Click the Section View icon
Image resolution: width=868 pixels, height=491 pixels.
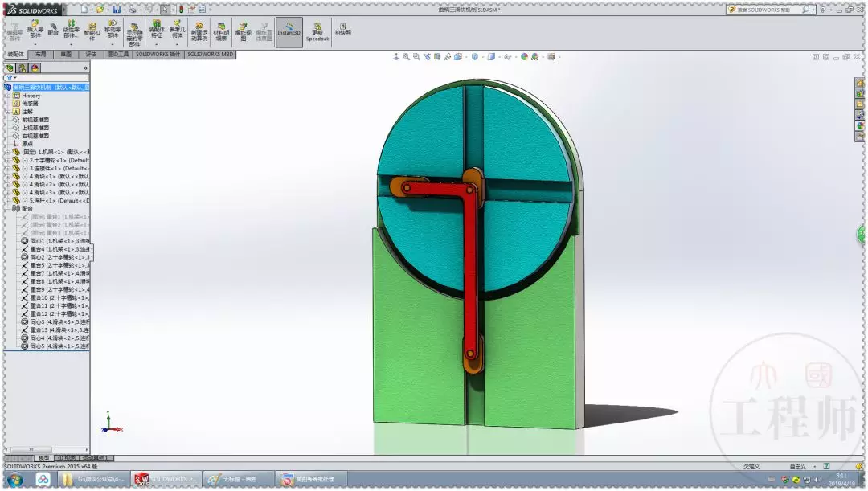pyautogui.click(x=437, y=56)
